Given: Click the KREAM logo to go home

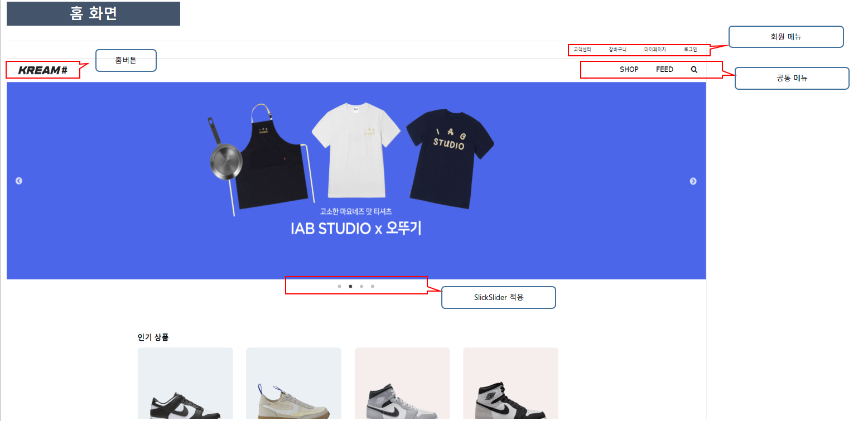Looking at the screenshot, I should click(42, 70).
